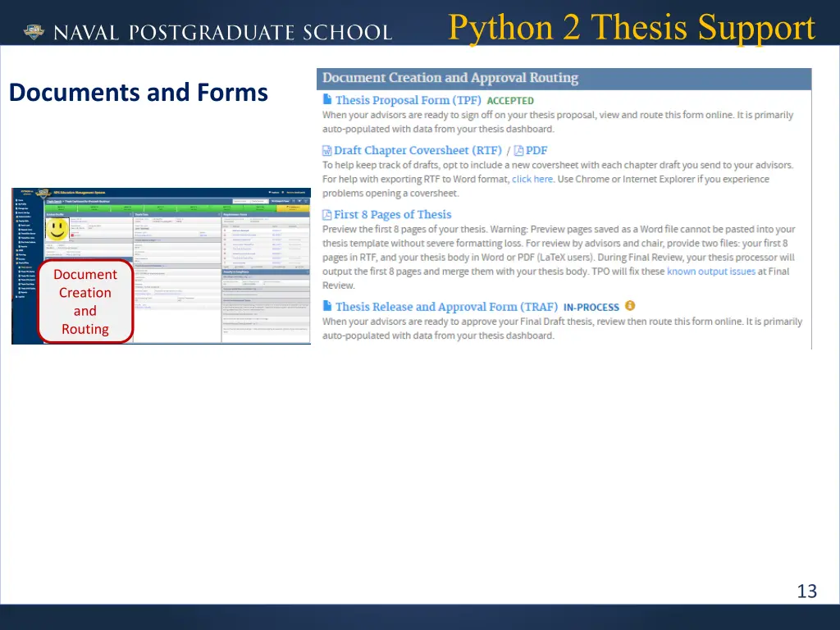Open the Thesis Proposal Form (TPF) link
840x630 pixels.
pyautogui.click(x=409, y=100)
